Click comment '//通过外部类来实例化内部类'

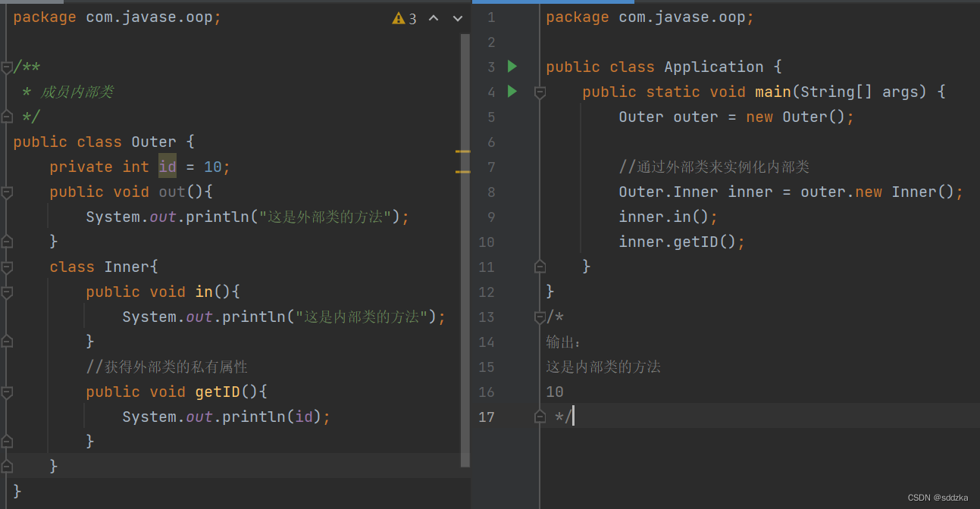tap(715, 167)
